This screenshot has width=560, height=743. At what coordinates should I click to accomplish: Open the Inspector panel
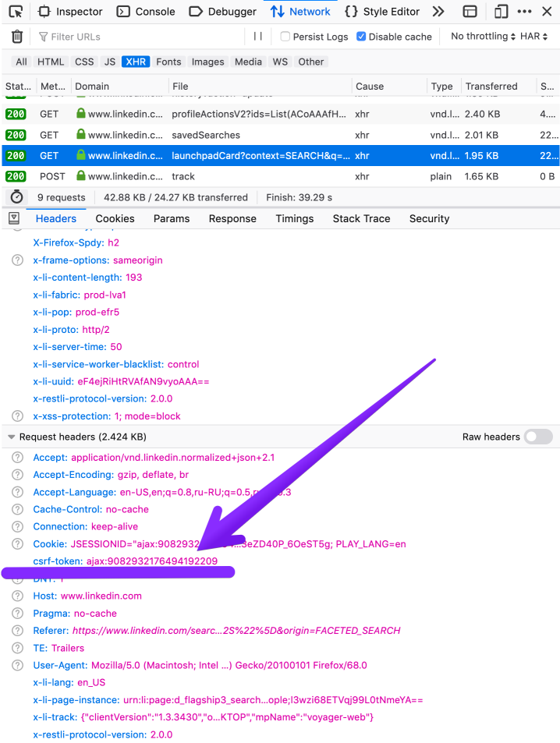(x=70, y=12)
